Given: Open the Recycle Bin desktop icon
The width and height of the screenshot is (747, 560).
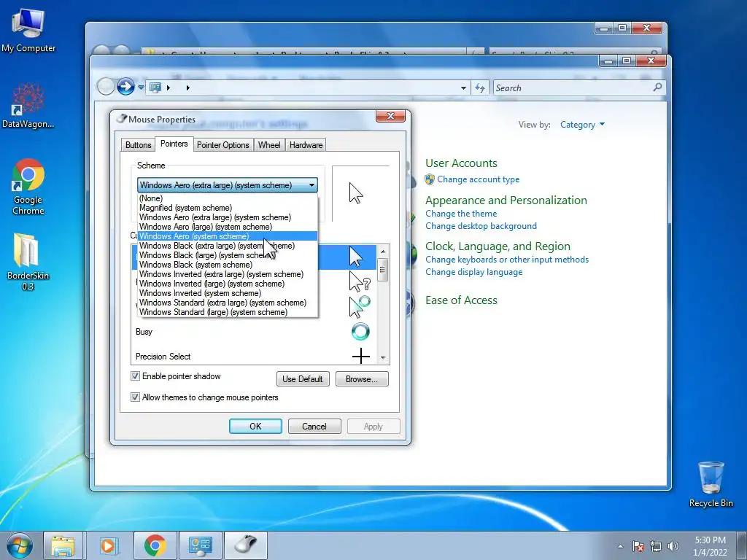Looking at the screenshot, I should pyautogui.click(x=711, y=484).
